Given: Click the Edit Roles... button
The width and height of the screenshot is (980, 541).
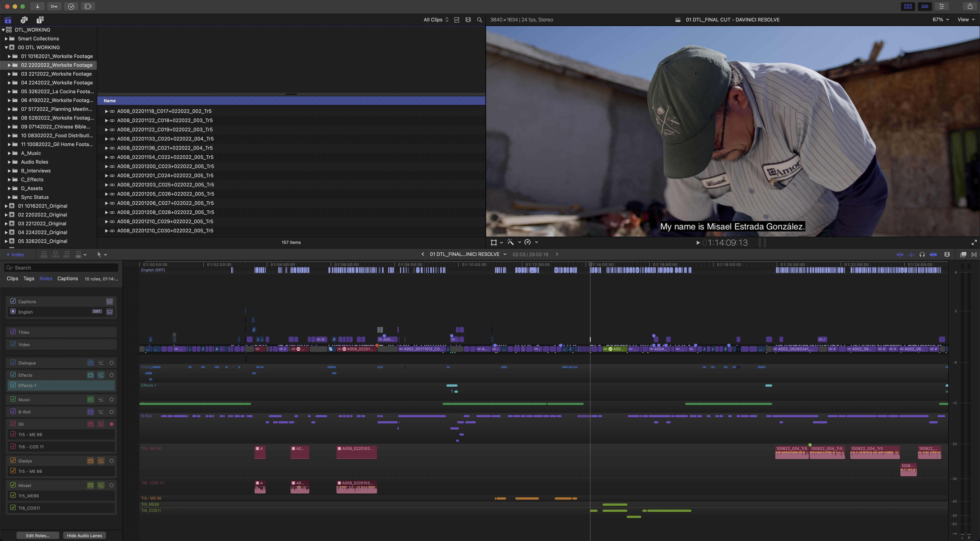Looking at the screenshot, I should coord(38,535).
